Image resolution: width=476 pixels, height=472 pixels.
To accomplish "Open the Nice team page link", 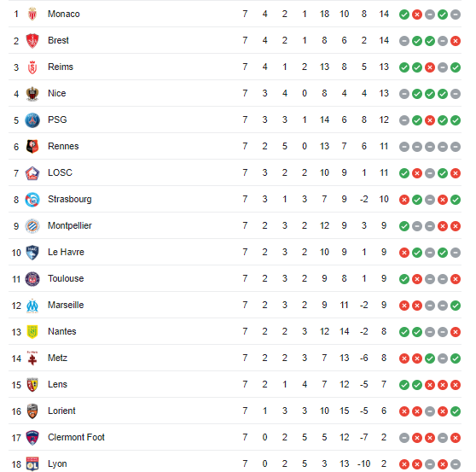I will [57, 93].
